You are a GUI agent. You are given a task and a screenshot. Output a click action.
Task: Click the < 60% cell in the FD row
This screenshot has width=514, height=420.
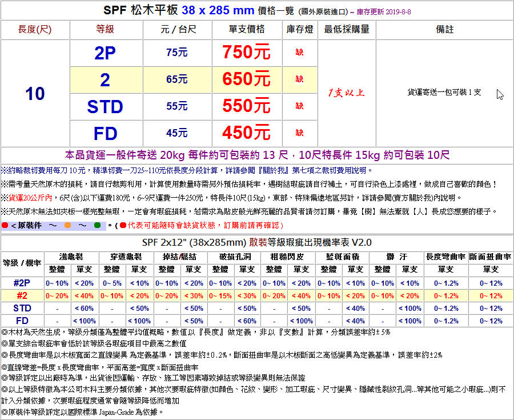click(x=247, y=321)
